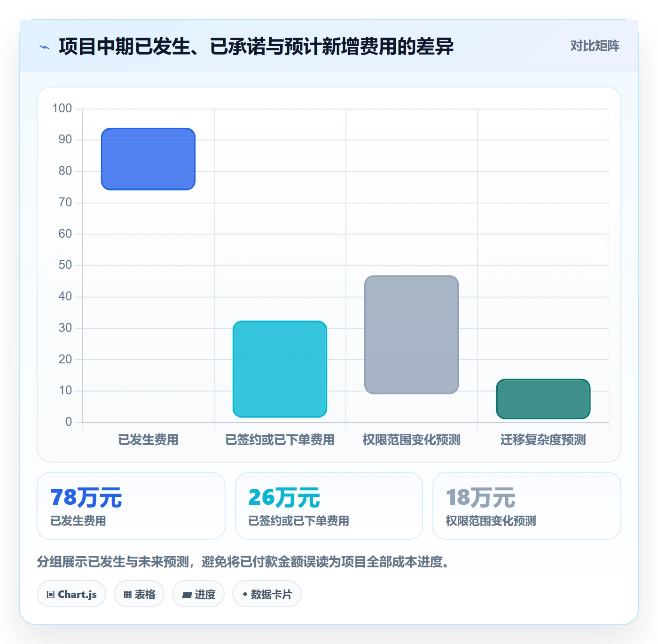This screenshot has width=658, height=644.
Task: Click the table grid icon in 表格 chip
Action: click(x=127, y=595)
